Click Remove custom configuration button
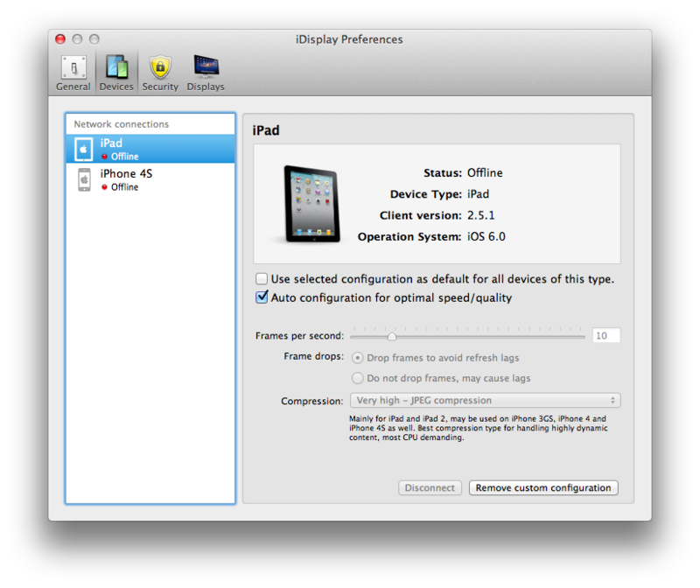The width and height of the screenshot is (700, 588). pyautogui.click(x=543, y=488)
